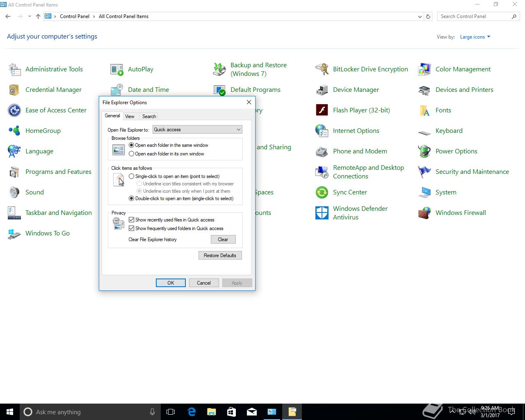Open the Mail app on taskbar
This screenshot has width=525, height=420.
[x=252, y=412]
